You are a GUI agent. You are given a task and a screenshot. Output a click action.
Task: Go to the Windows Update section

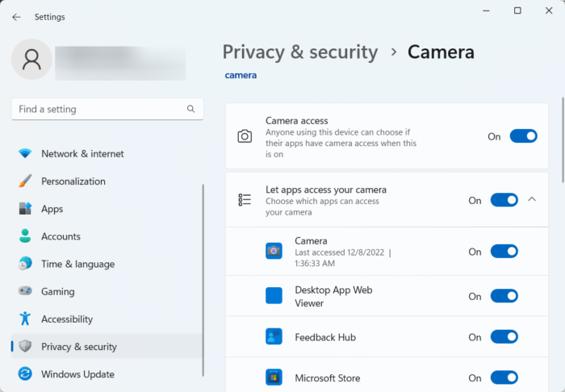click(77, 374)
